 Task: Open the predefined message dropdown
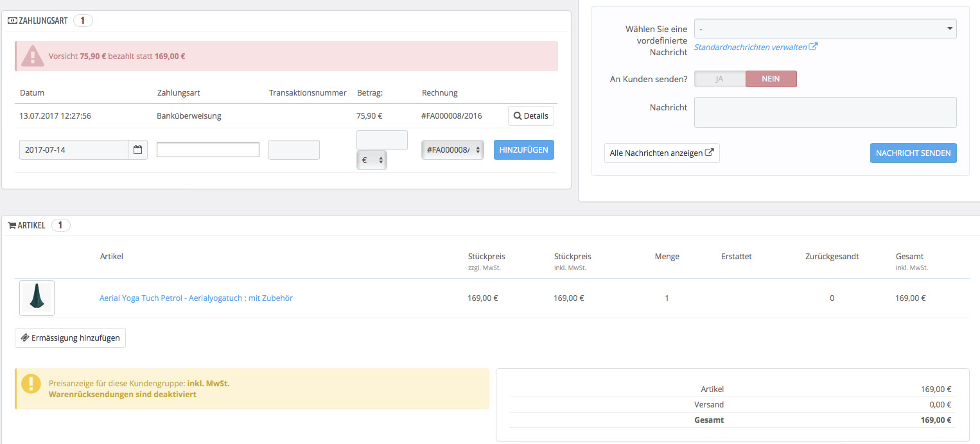pos(825,29)
